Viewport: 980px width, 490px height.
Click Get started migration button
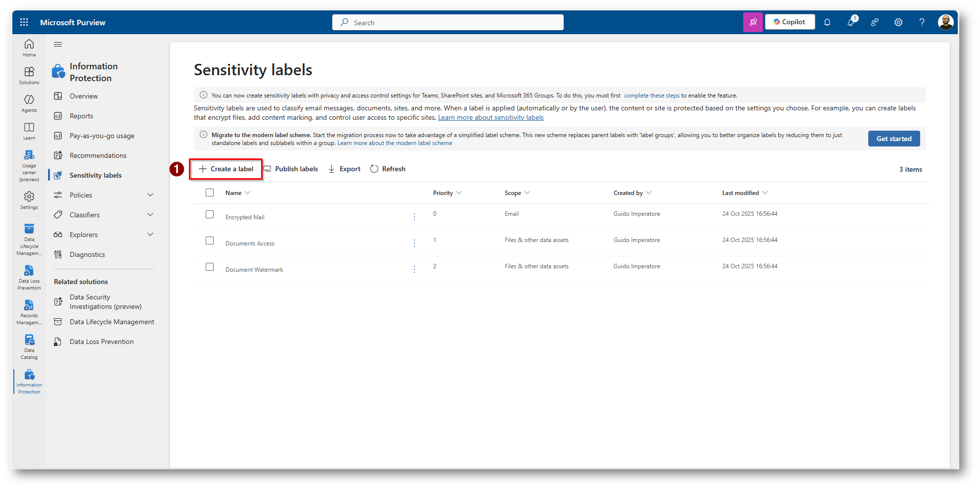tap(894, 139)
